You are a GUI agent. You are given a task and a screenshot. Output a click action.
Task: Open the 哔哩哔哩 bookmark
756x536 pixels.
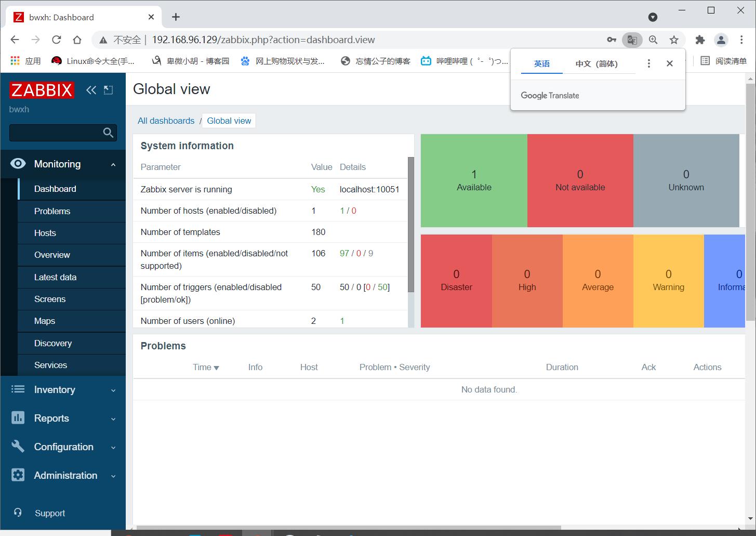click(464, 61)
